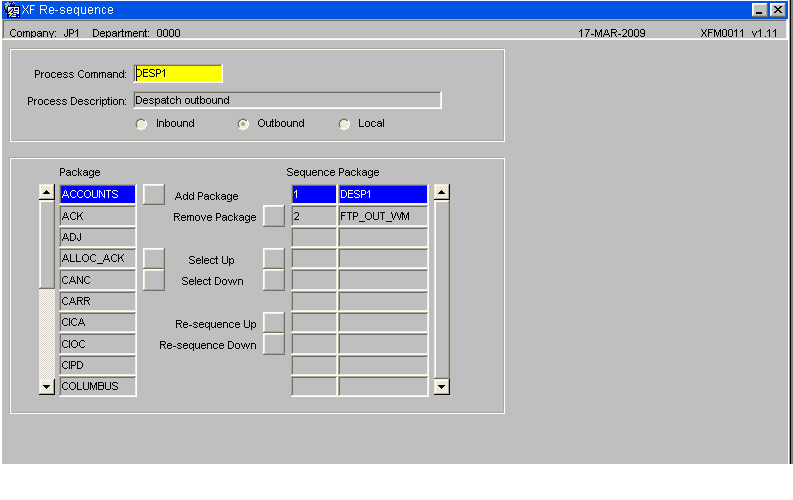Click Package list scroll up arrow
The width and height of the screenshot is (793, 500).
pyautogui.click(x=47, y=193)
